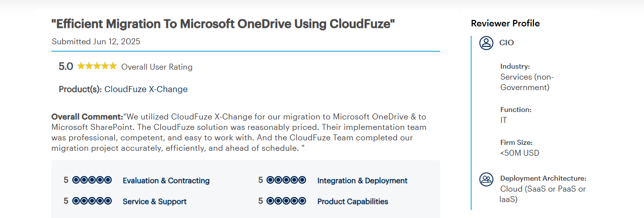The image size is (644, 218).
Task: Click the Submitted Jun 12, 2025 date
Action: pos(96,41)
